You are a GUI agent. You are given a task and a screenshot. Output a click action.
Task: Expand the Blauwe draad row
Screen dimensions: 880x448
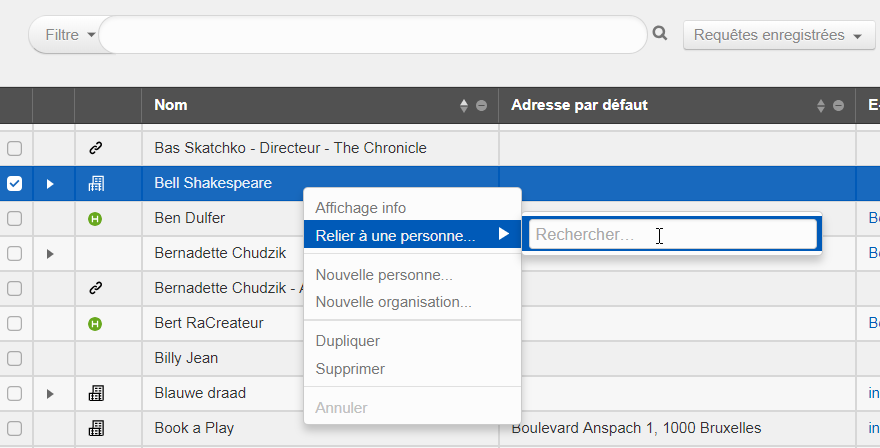pos(50,394)
